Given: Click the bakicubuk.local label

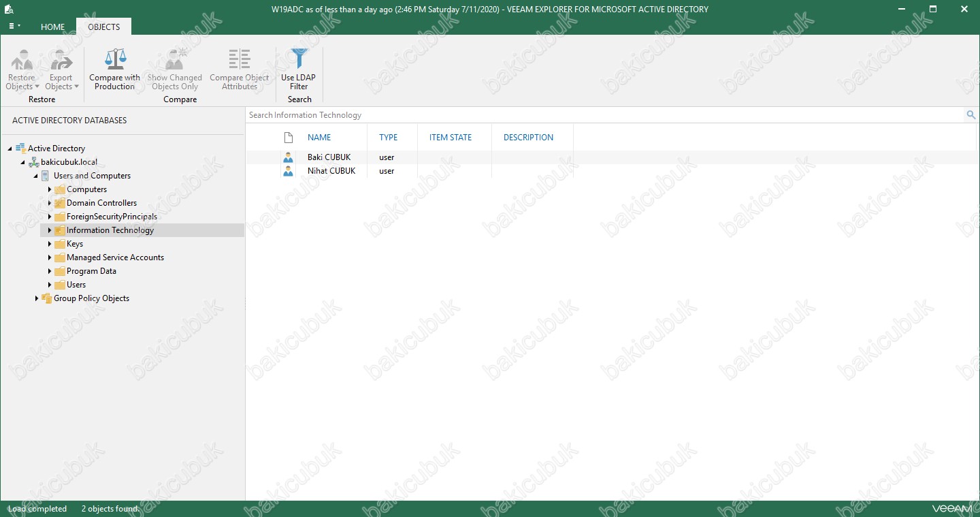Looking at the screenshot, I should pos(69,162).
